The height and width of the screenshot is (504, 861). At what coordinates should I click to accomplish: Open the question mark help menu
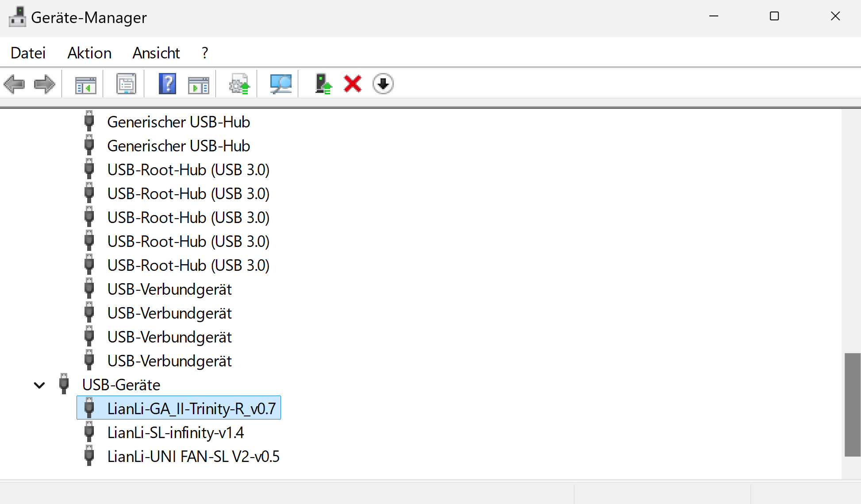[x=204, y=53]
